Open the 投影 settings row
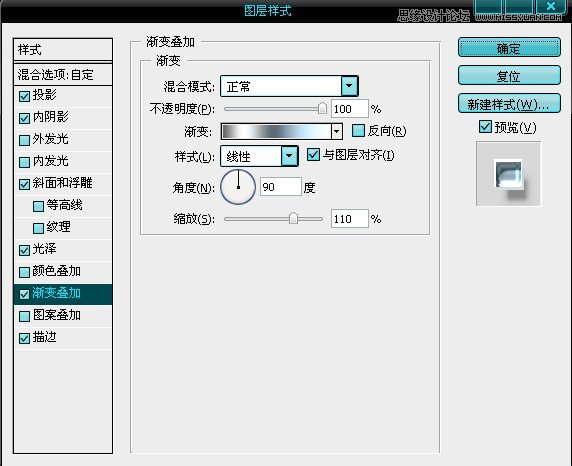572x466 pixels. (63, 96)
